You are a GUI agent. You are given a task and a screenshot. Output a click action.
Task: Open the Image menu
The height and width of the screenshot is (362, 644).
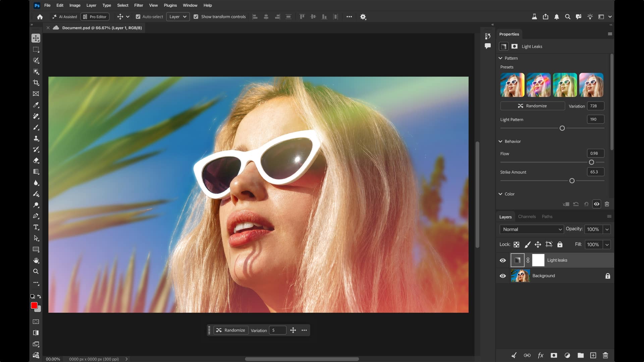[75, 5]
